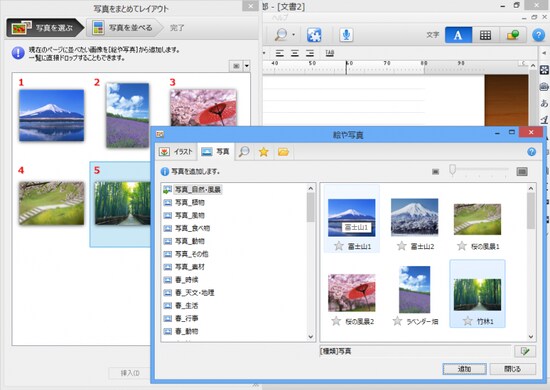Select 春_動物 category

point(181,331)
